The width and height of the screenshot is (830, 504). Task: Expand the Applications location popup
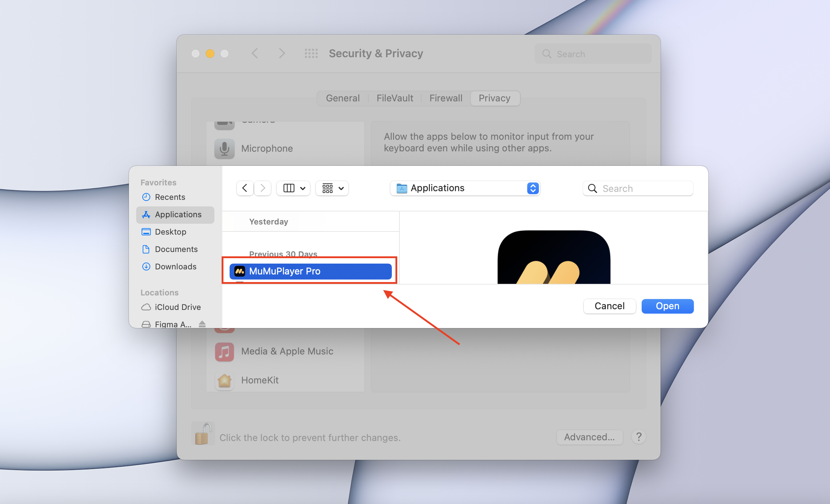click(465, 188)
